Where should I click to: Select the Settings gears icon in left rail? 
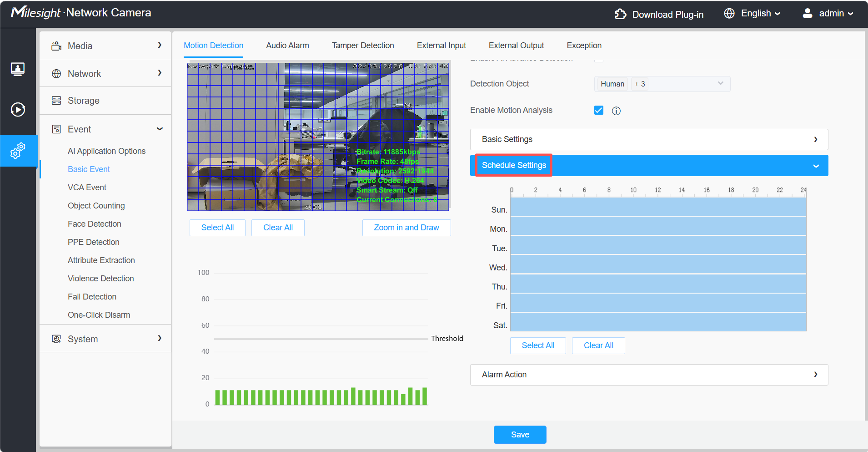[x=18, y=151]
